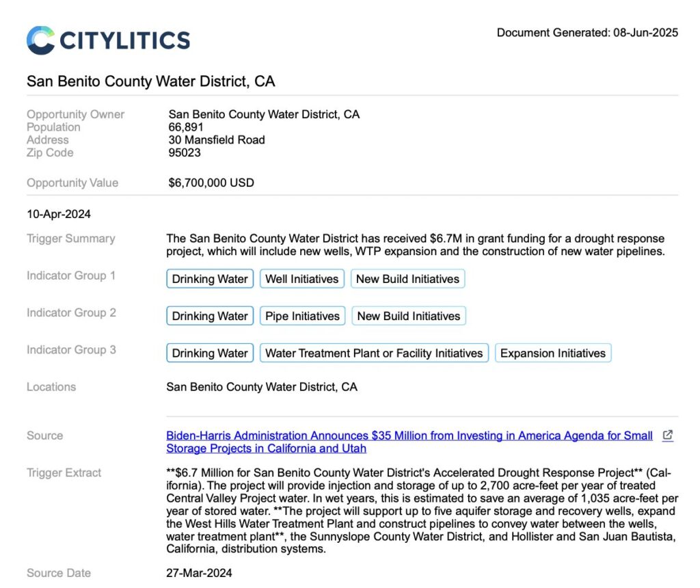Open the Biden-Harris Administration Announces $35 Million source link
The width and height of the screenshot is (700, 588).
[409, 442]
